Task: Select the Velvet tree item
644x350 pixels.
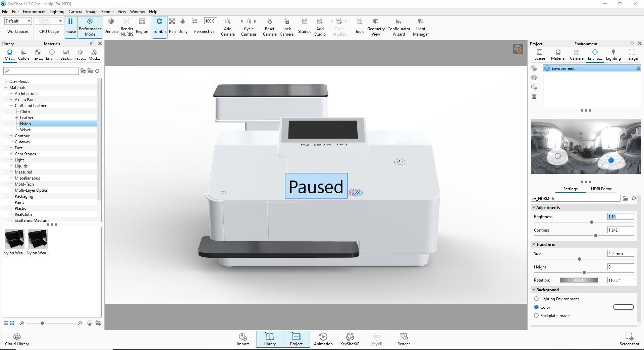Action: coord(25,130)
